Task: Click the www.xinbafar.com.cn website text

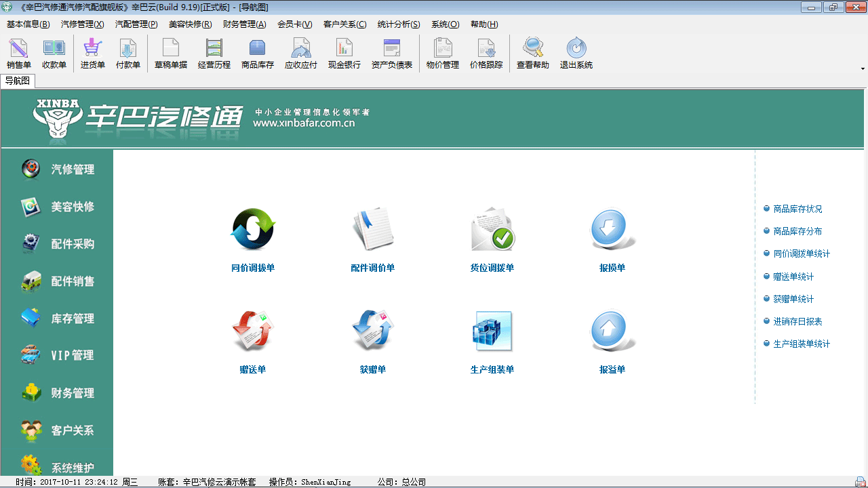Action: [x=304, y=123]
